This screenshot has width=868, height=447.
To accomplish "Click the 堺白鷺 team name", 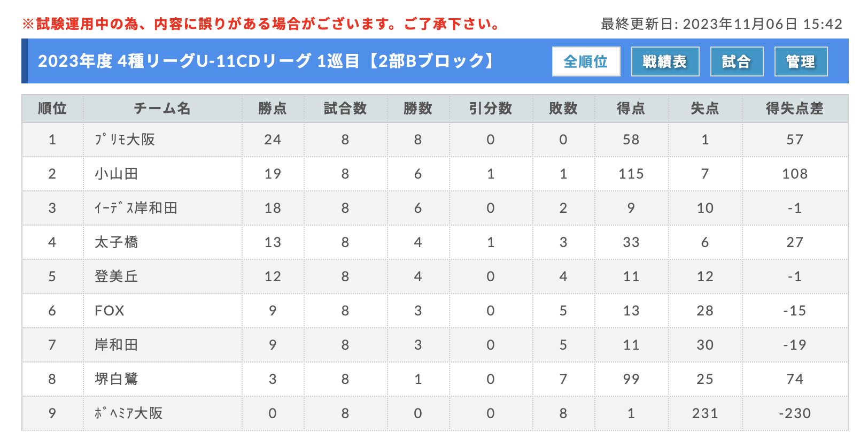I will click(117, 379).
